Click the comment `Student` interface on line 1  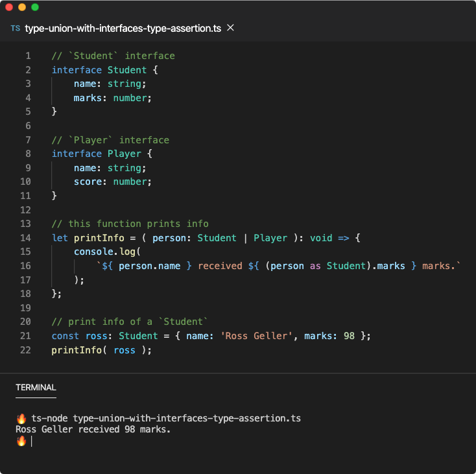(x=113, y=56)
